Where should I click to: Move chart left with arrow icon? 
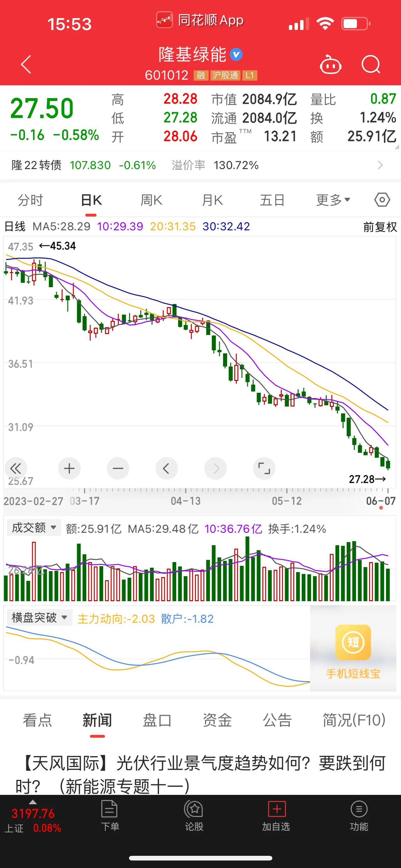point(166,468)
